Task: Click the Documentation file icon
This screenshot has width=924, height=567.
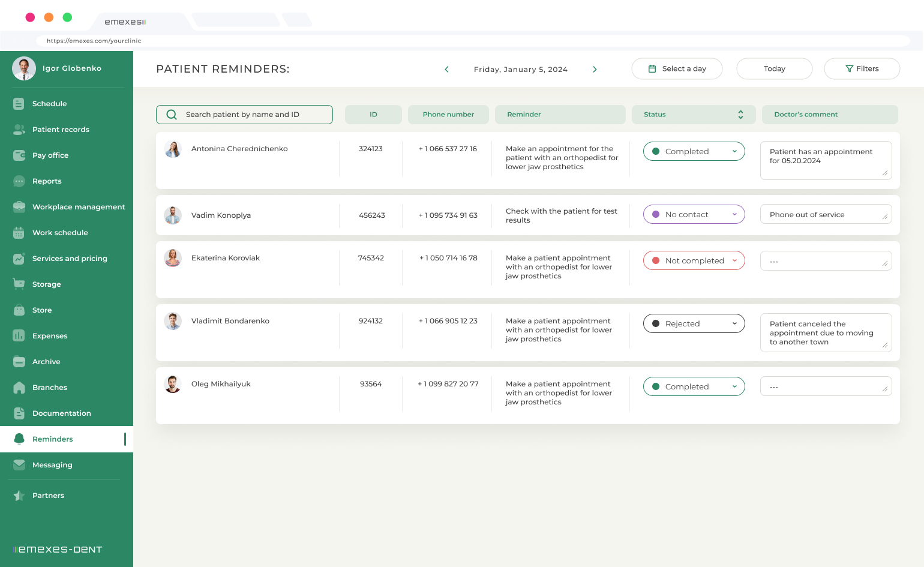Action: (19, 413)
